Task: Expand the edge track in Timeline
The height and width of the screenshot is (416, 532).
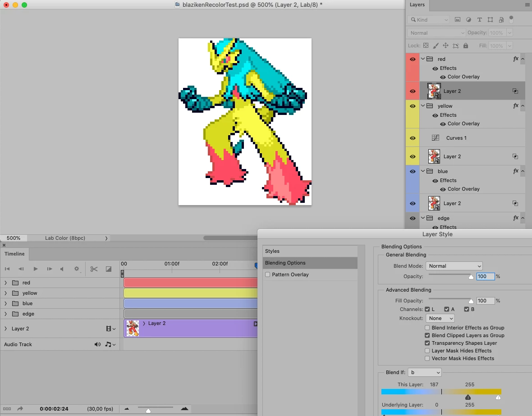Action: [5, 314]
